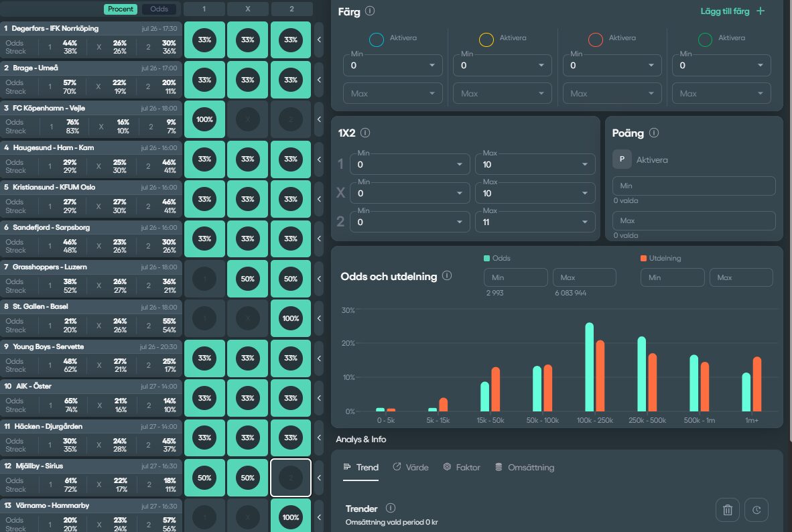The height and width of the screenshot is (532, 792).
Task: Click the info icon beside 1X2 heading
Action: point(365,133)
